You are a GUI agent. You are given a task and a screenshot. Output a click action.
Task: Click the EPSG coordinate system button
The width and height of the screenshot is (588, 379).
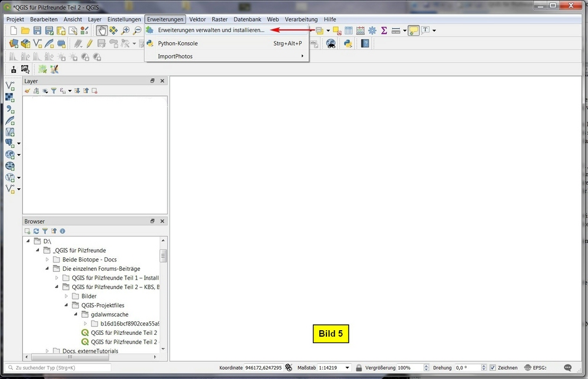click(536, 368)
